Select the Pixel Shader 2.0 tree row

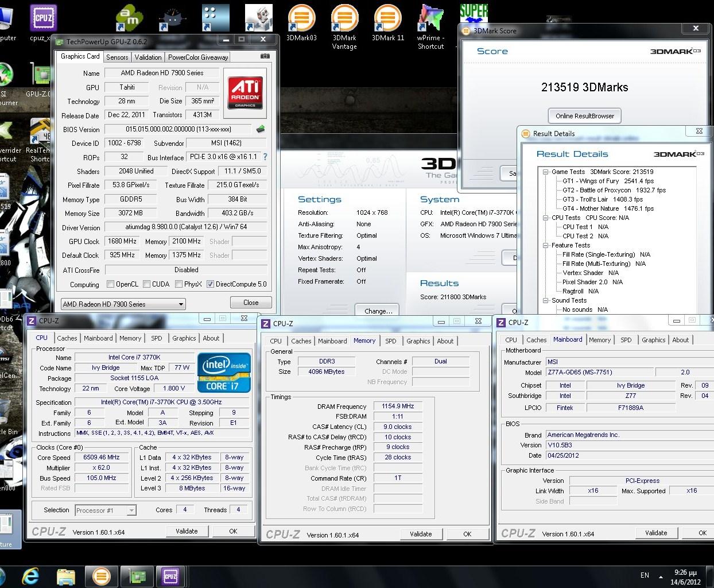(x=592, y=282)
